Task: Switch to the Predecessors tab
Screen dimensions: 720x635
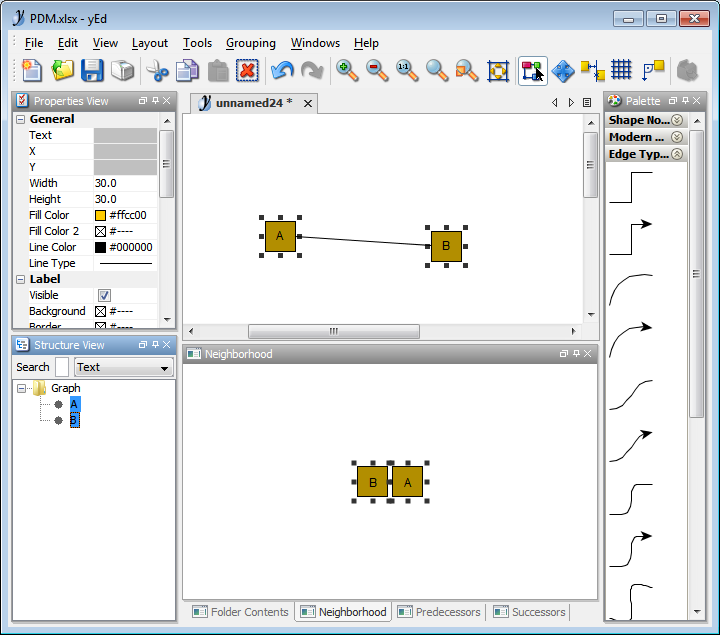Action: click(439, 612)
